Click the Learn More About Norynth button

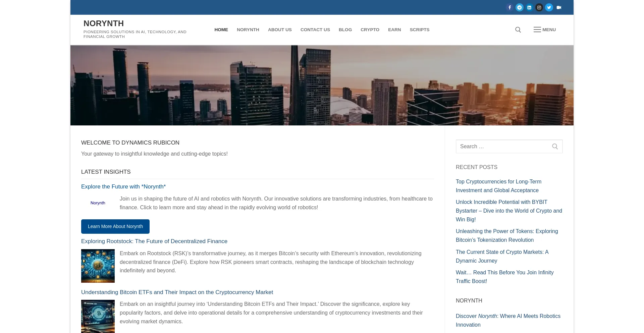115,227
